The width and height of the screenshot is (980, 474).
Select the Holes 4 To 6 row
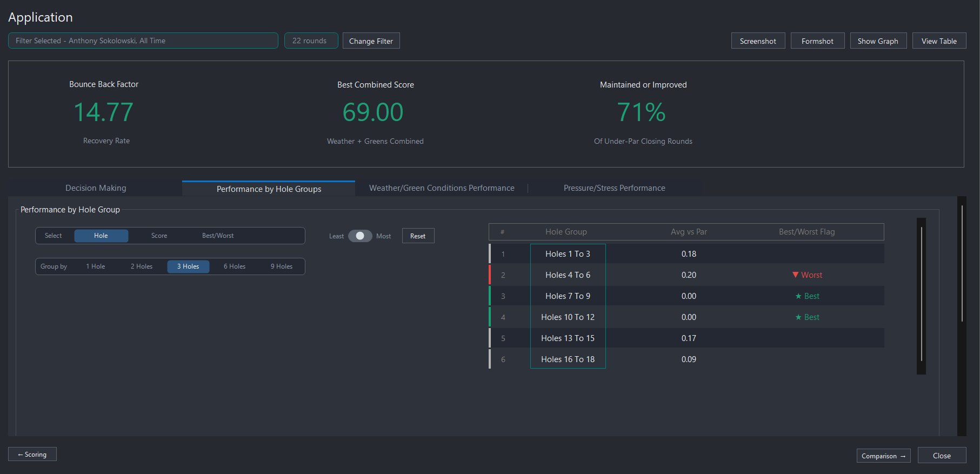click(686, 275)
